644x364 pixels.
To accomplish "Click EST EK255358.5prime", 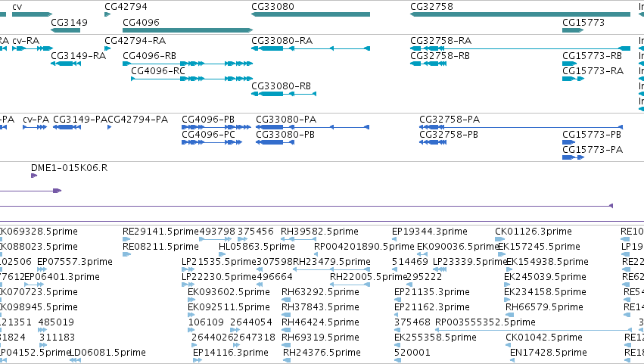I will coord(397,345).
